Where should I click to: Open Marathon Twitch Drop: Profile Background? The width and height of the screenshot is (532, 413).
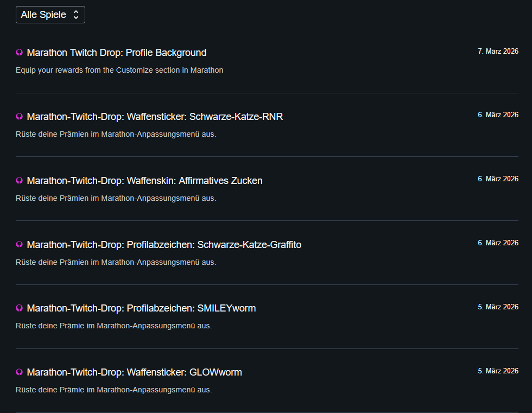pyautogui.click(x=116, y=53)
